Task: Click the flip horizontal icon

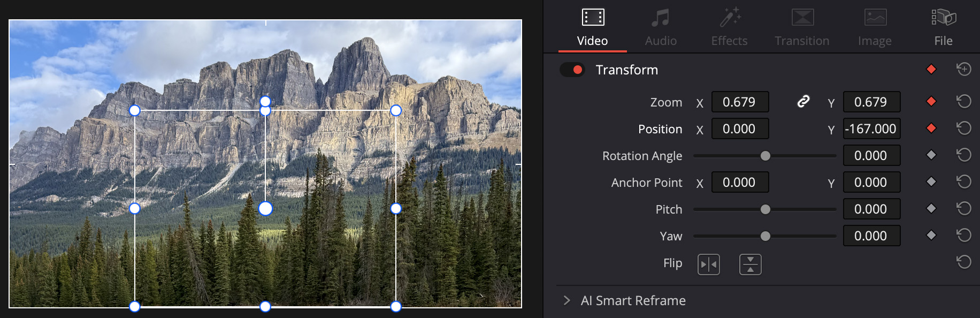Action: [708, 264]
